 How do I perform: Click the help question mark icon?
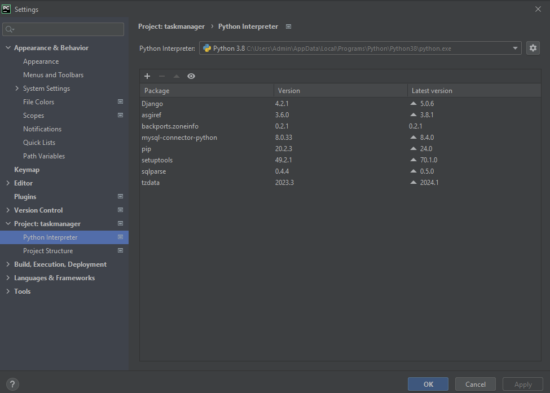(x=12, y=384)
